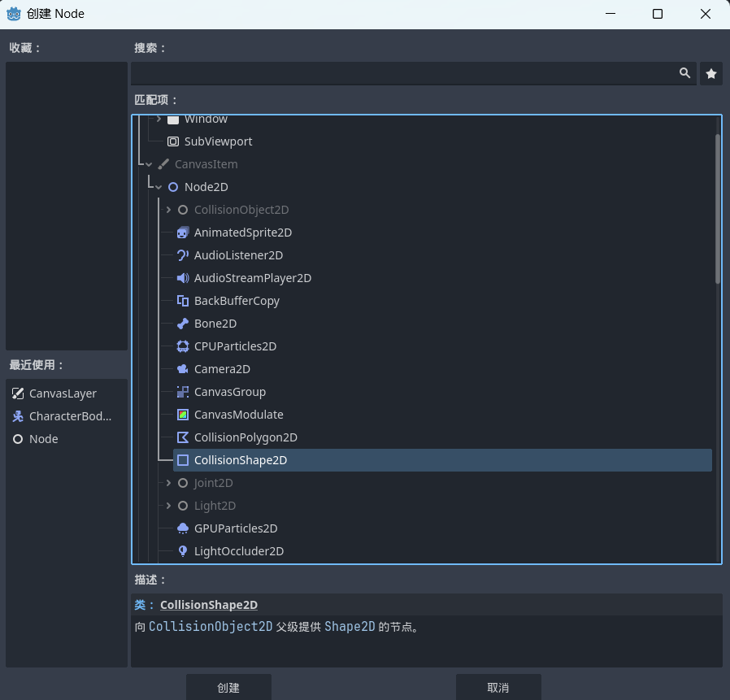
Task: Expand the Joint2D node category
Action: [168, 483]
